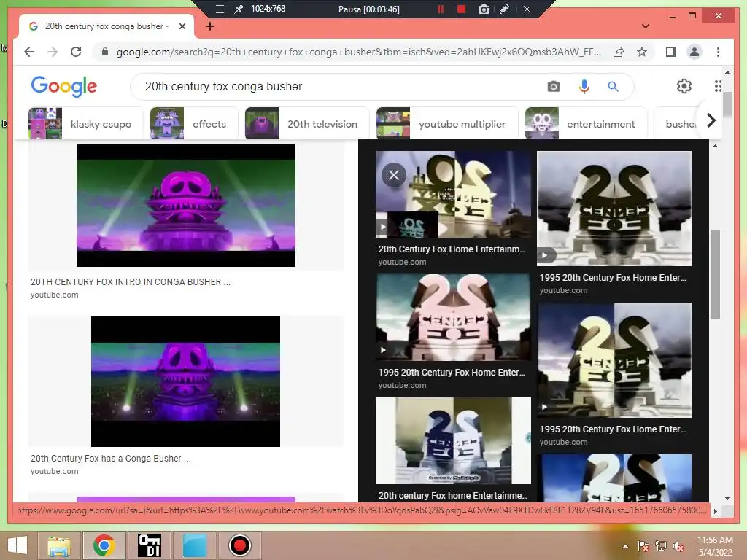Open muted volume tray icon
Viewport: 747px width, 560px height.
pyautogui.click(x=678, y=546)
